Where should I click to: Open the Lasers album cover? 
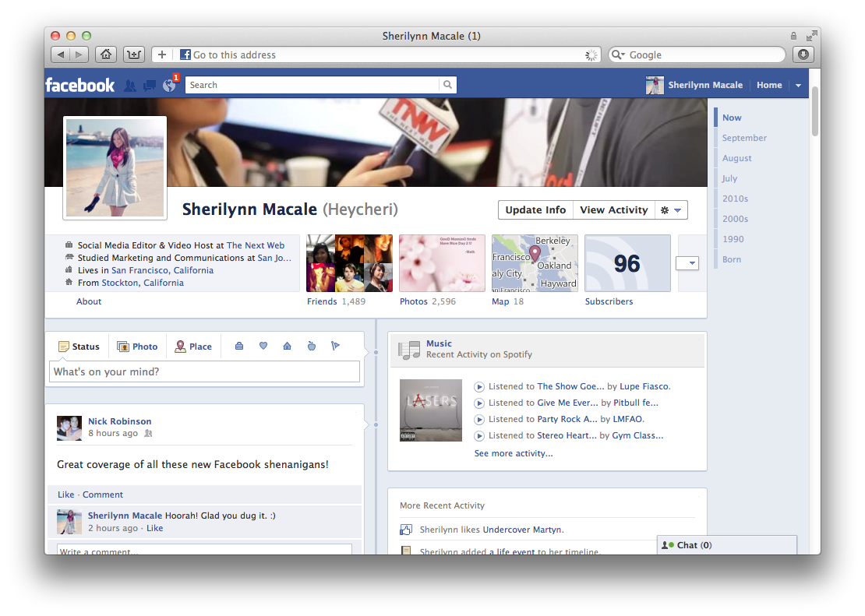point(431,410)
